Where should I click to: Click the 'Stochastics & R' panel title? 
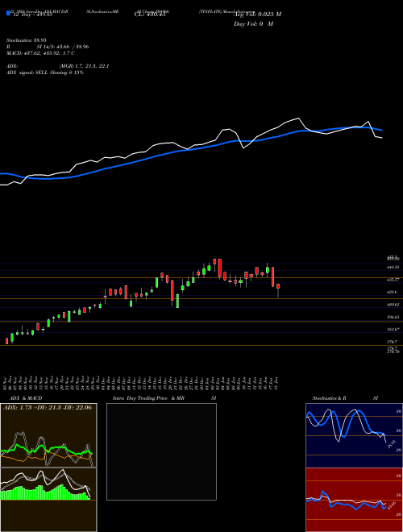click(x=329, y=398)
